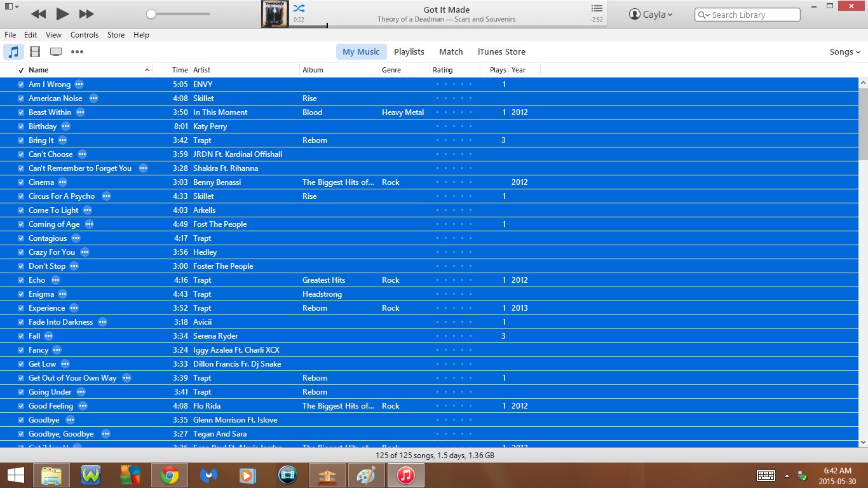Open the Up Next list icon
Screen dimensions: 868x488
pos(597,8)
